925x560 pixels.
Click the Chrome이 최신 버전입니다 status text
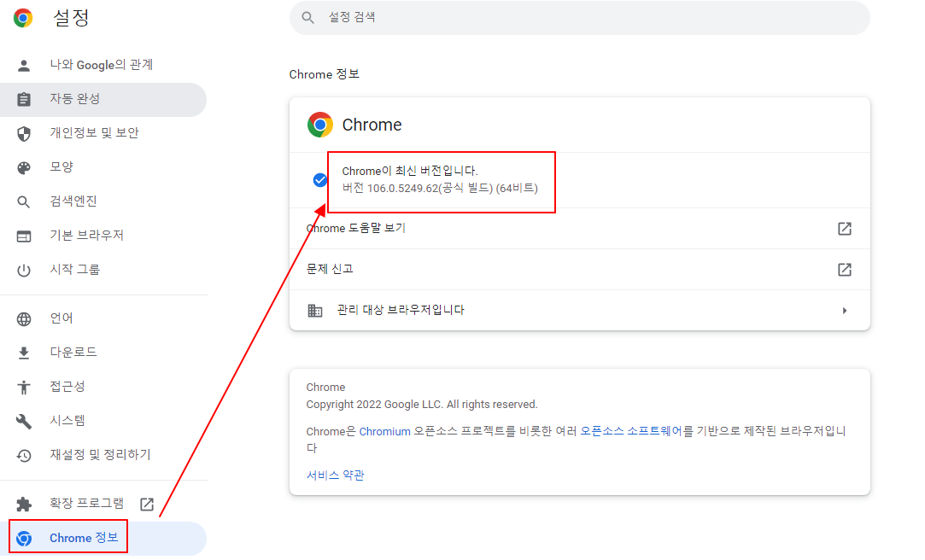(410, 171)
